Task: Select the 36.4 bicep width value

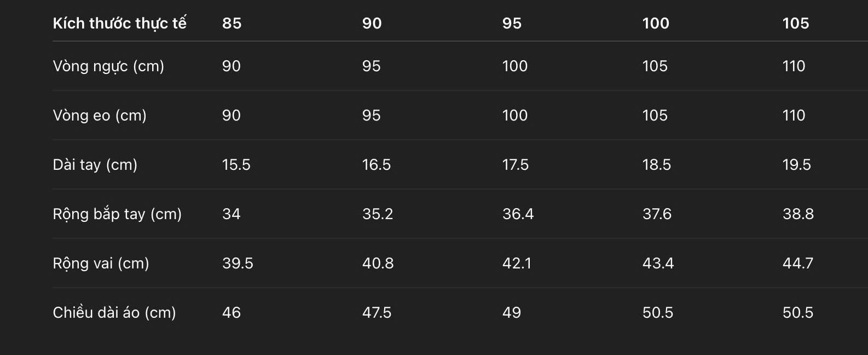Action: (518, 214)
